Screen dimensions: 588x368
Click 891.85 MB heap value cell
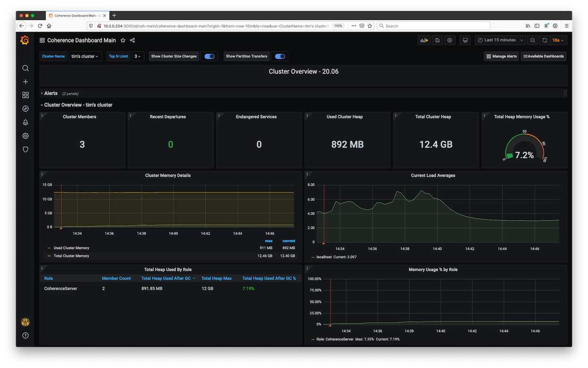click(x=152, y=288)
